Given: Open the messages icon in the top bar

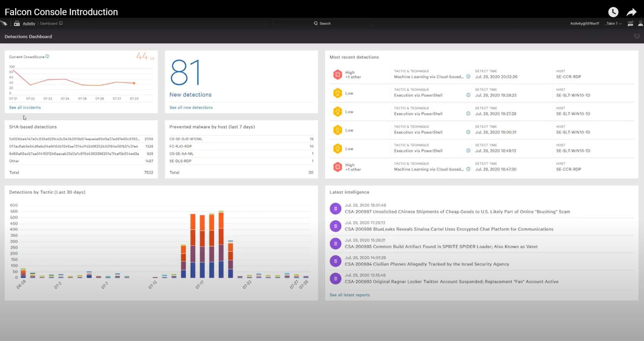Looking at the screenshot, I should 631,24.
